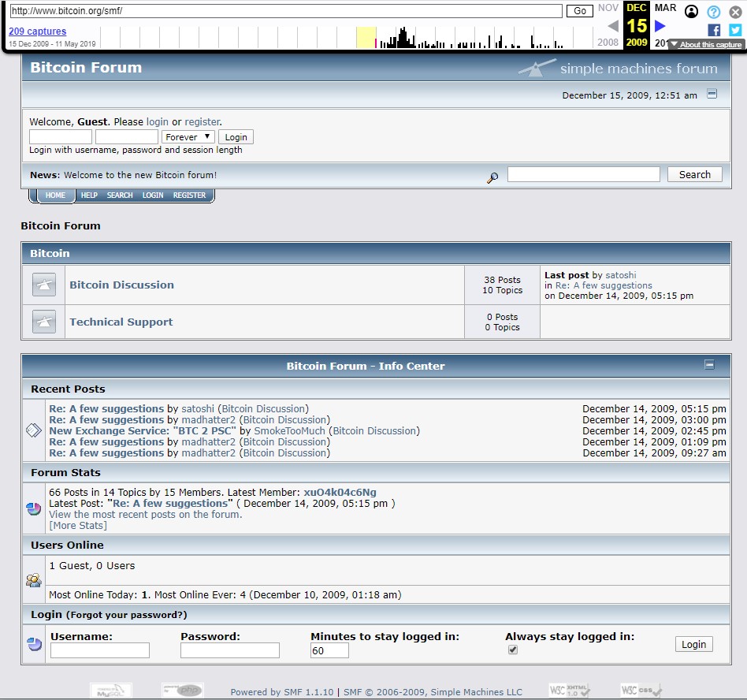747x700 pixels.
Task: Open the Bitcoin Discussion board
Action: pyautogui.click(x=121, y=285)
